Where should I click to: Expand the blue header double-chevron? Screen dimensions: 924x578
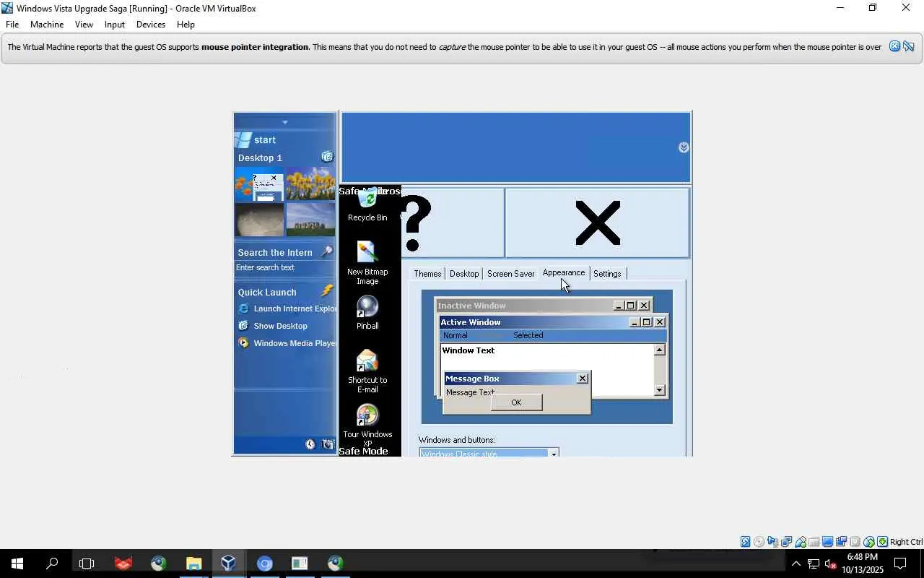(684, 147)
